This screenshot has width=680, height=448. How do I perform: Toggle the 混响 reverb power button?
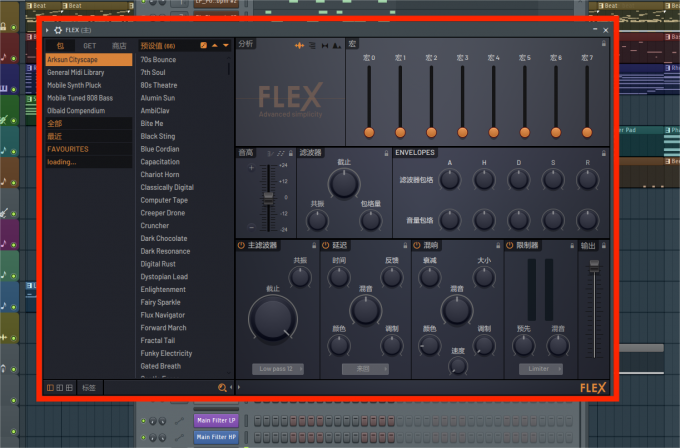click(417, 245)
